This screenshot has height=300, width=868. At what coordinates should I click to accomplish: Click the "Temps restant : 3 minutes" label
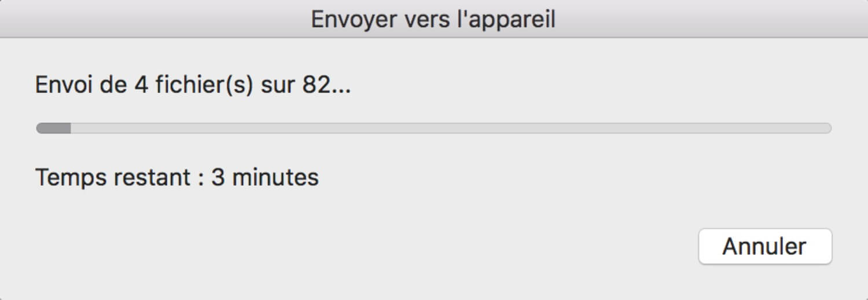click(x=177, y=177)
